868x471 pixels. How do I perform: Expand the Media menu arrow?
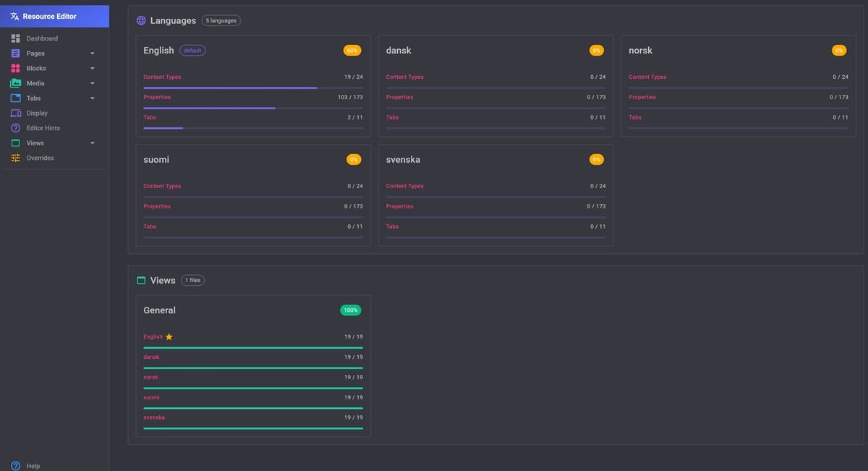tap(93, 83)
